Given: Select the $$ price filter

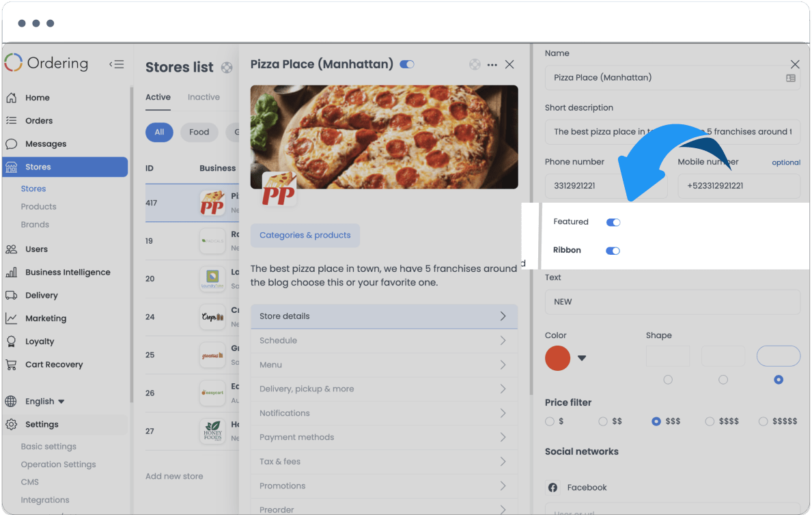Looking at the screenshot, I should pos(603,421).
